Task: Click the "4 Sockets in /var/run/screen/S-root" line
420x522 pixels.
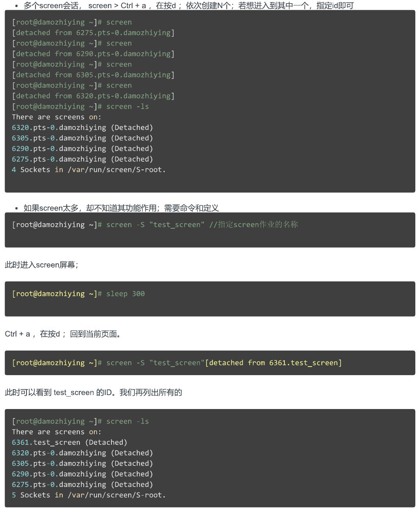Action: pos(88,170)
